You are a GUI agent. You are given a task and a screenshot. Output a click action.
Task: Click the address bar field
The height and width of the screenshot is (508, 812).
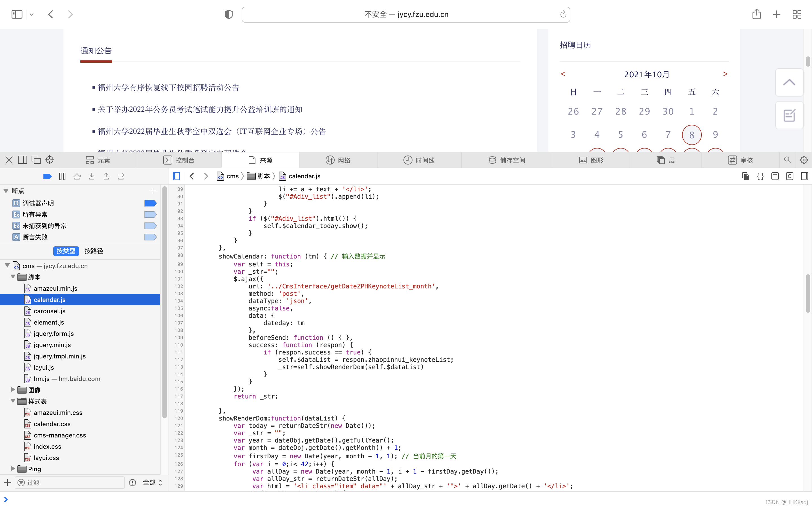click(x=406, y=14)
